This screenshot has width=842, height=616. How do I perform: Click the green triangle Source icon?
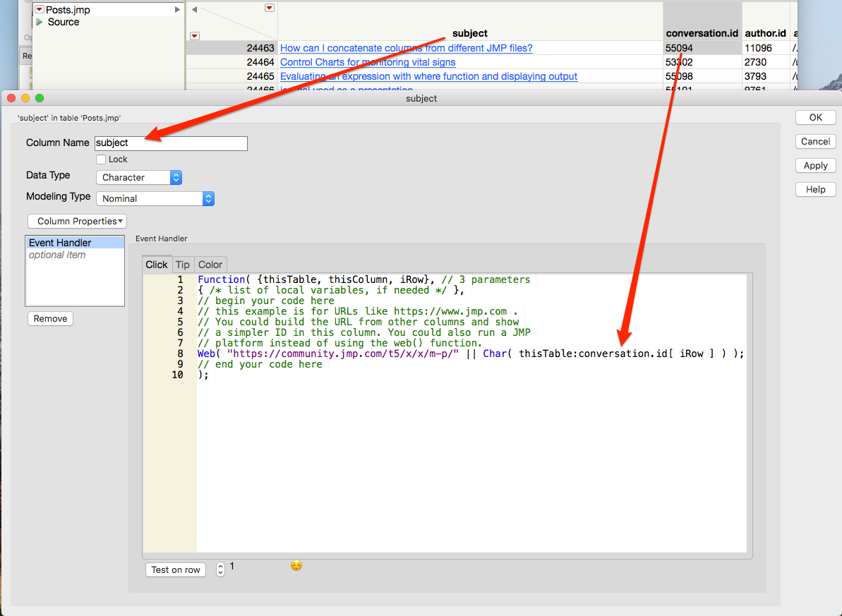[x=40, y=22]
